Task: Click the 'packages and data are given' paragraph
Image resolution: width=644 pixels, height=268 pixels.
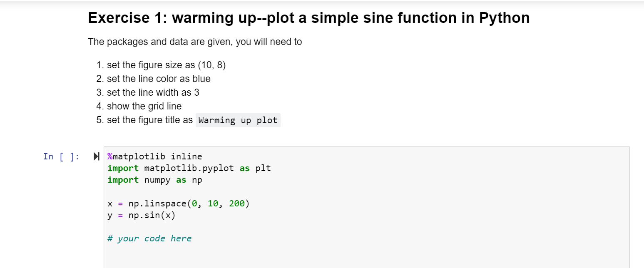Action: pyautogui.click(x=195, y=42)
